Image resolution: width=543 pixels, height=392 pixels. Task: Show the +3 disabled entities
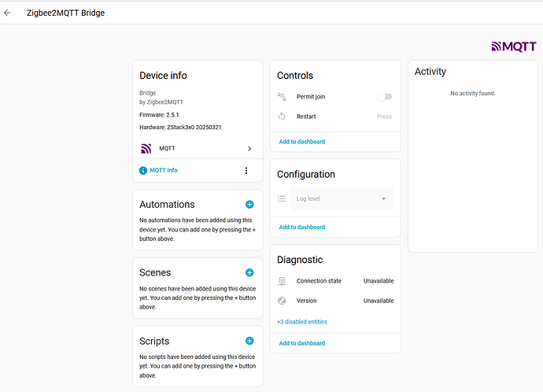click(x=301, y=322)
